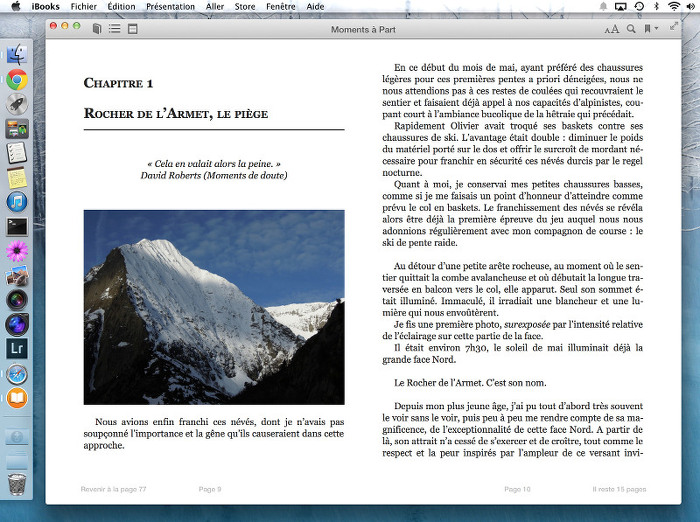Viewport: 700px width, 522px height.
Task: Click the mountain photograph in the chapter
Action: click(214, 307)
